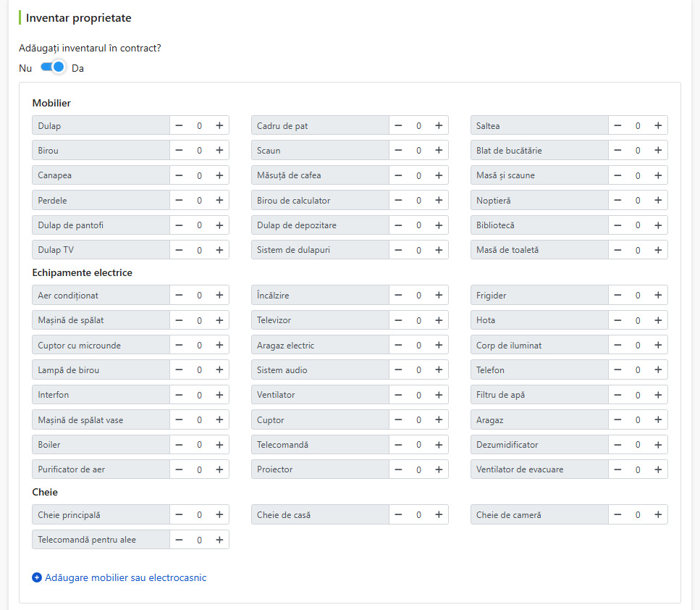Click the blue plus circle add icon
Screen dimensions: 700x610
tap(37, 577)
